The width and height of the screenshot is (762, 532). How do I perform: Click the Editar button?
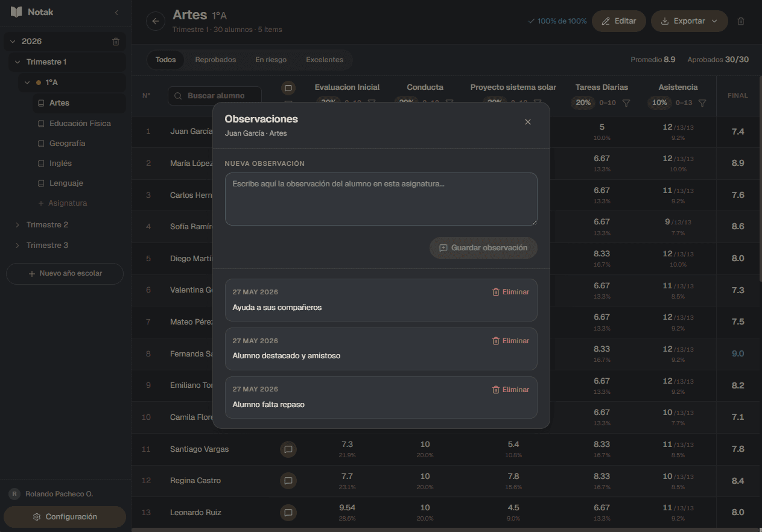[x=619, y=21]
